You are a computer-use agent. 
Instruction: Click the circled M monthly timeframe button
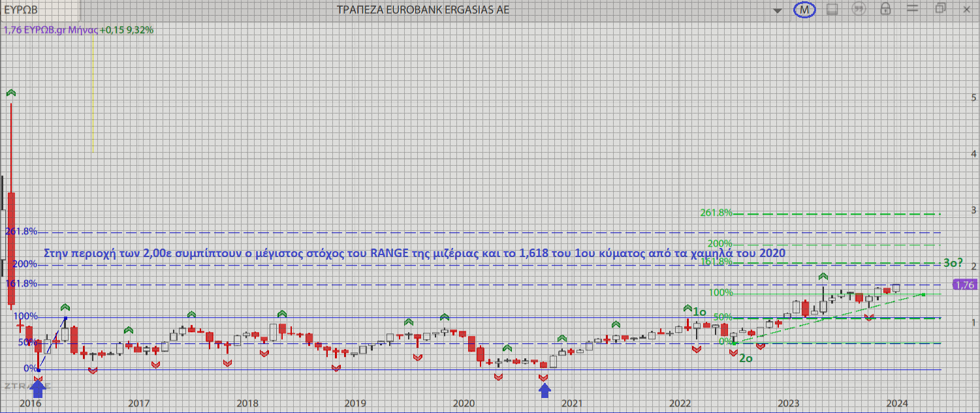tap(805, 10)
